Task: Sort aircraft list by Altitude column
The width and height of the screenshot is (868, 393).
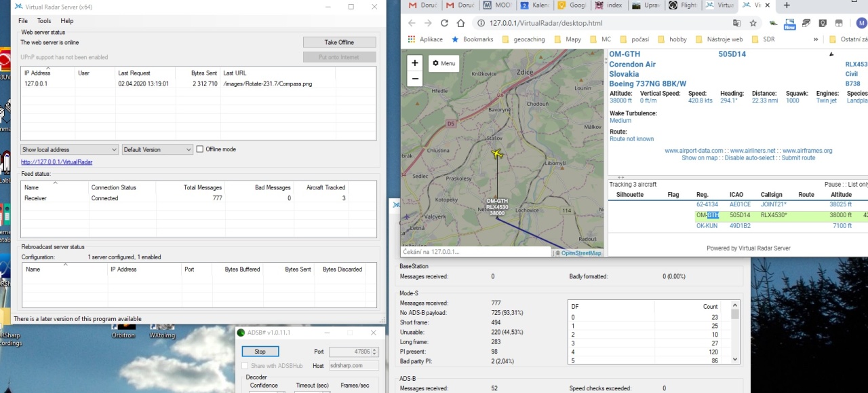Action: (x=841, y=195)
